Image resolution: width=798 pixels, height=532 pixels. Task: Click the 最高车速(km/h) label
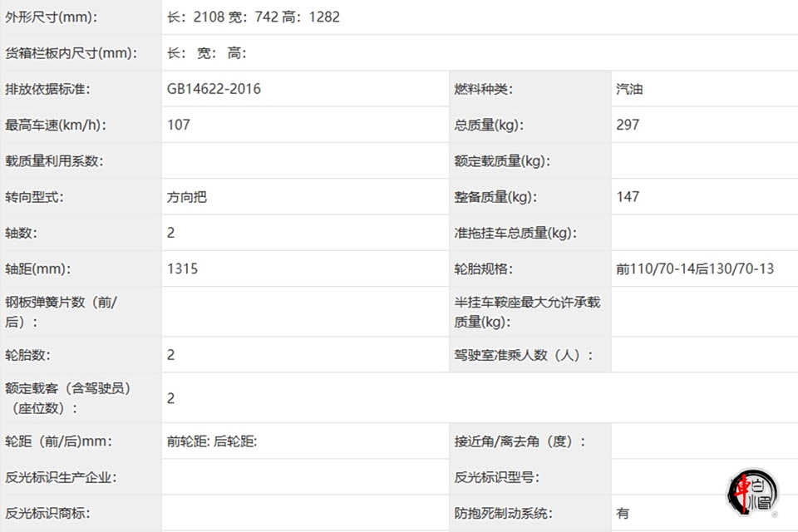[x=56, y=125]
